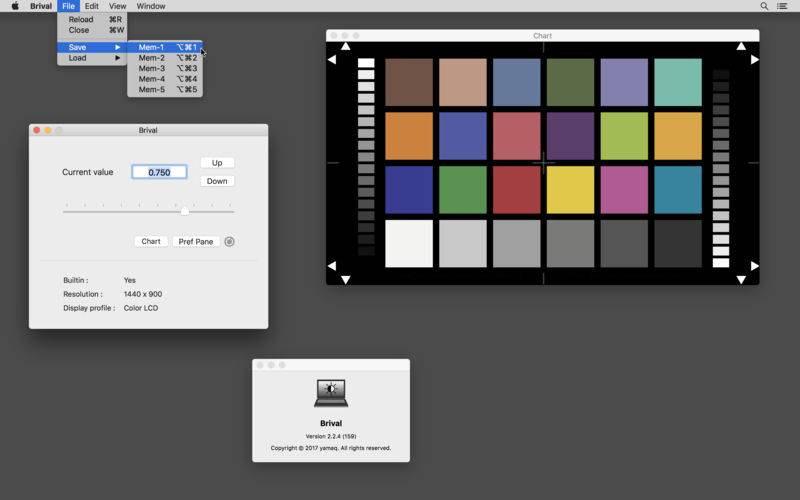Image resolution: width=800 pixels, height=500 pixels.
Task: Choose Reload from File menu
Action: point(92,19)
